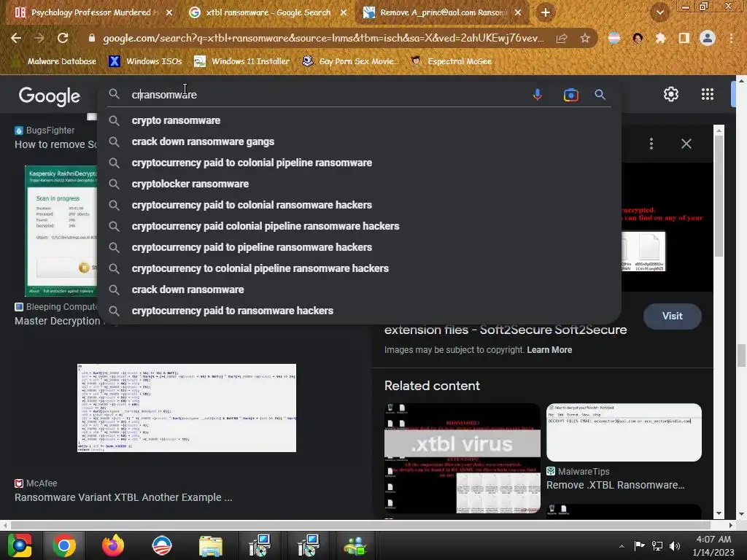Image resolution: width=747 pixels, height=560 pixels.
Task: Open the tab search dropdown arrow
Action: (659, 12)
